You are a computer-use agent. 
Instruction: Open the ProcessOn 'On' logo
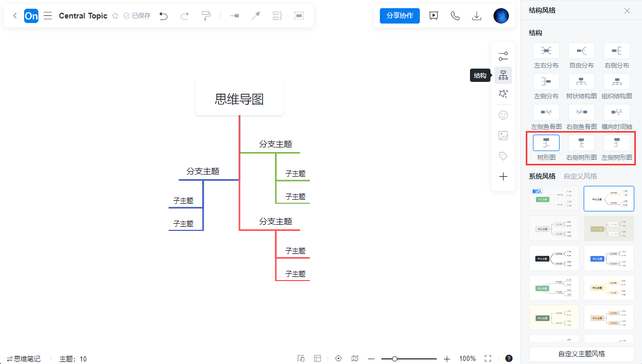point(31,16)
